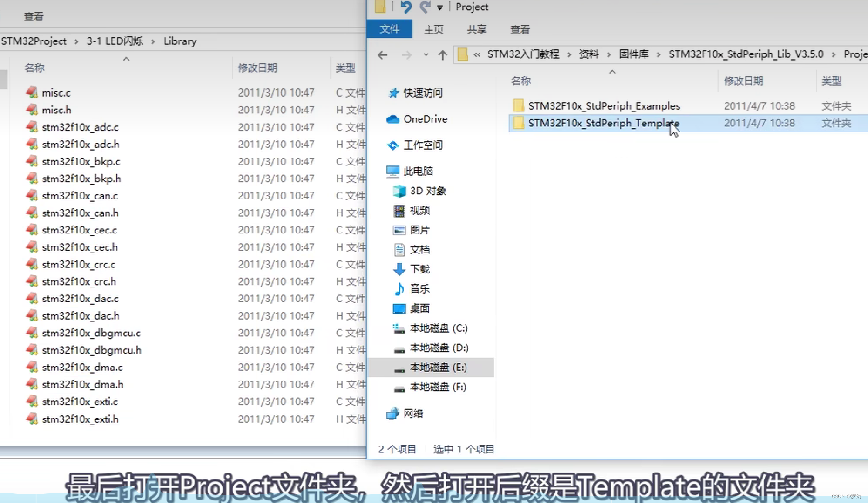
Task: Open 网络 network in navigation pane
Action: tap(412, 413)
